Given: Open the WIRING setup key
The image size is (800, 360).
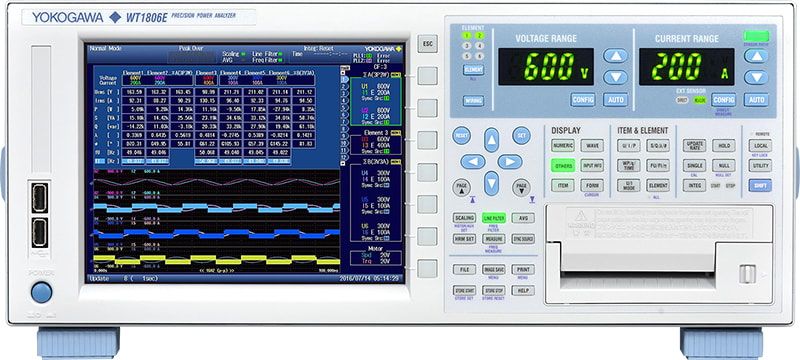Looking at the screenshot, I should coord(473,100).
